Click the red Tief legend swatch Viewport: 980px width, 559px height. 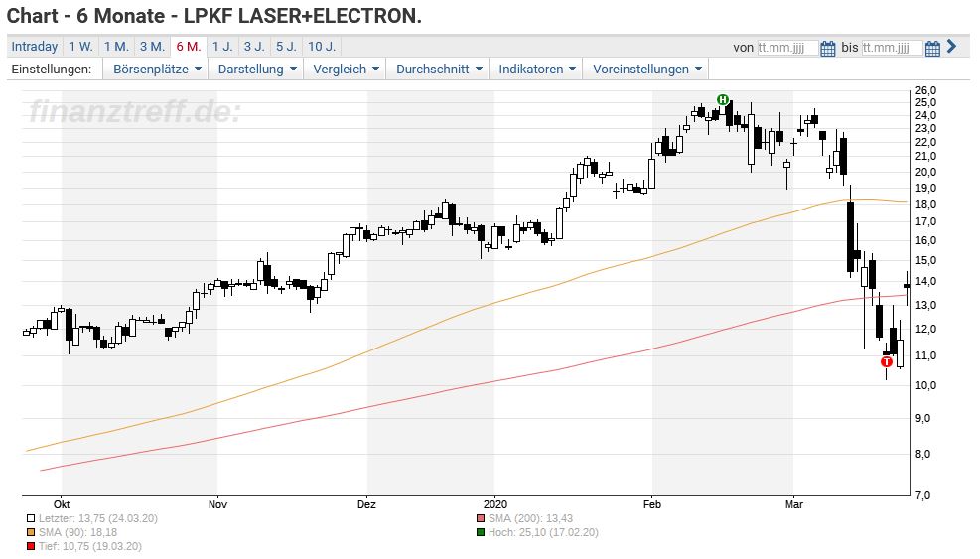click(x=31, y=546)
